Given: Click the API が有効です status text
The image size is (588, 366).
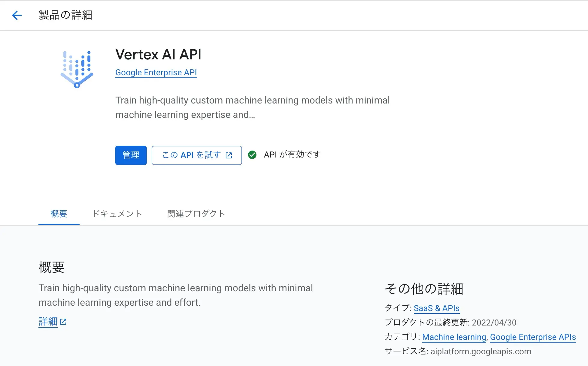Looking at the screenshot, I should click(292, 154).
